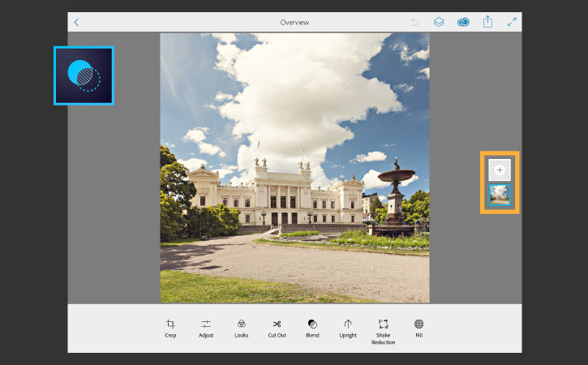Enter fullscreen with the expand arrows icon
Viewport: 588px width, 365px height.
pos(512,22)
